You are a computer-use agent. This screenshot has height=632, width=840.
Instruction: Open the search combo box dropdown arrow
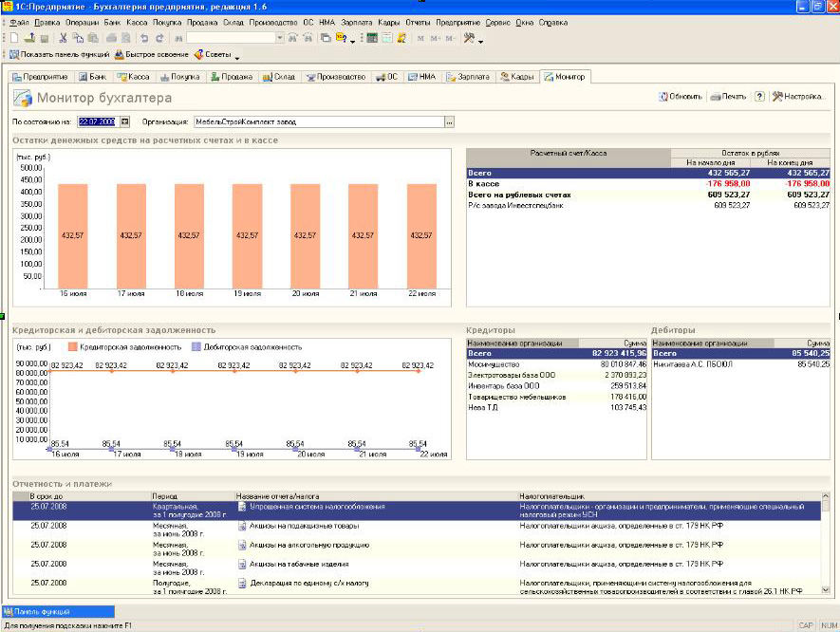[x=280, y=38]
